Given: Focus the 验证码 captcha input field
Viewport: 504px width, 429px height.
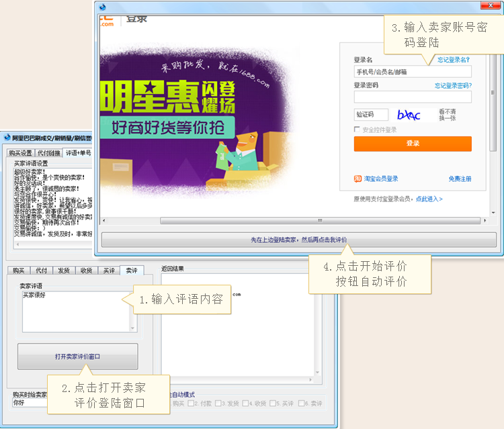Looking at the screenshot, I should pyautogui.click(x=371, y=115).
